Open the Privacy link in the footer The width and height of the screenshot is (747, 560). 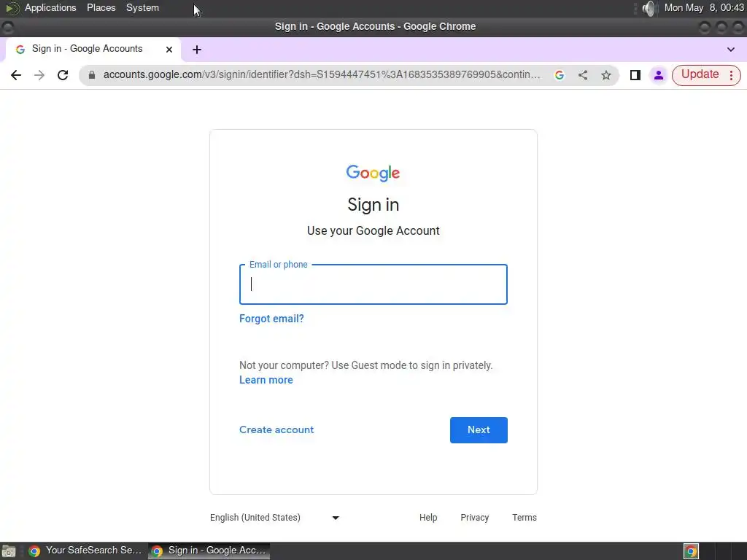pos(474,518)
